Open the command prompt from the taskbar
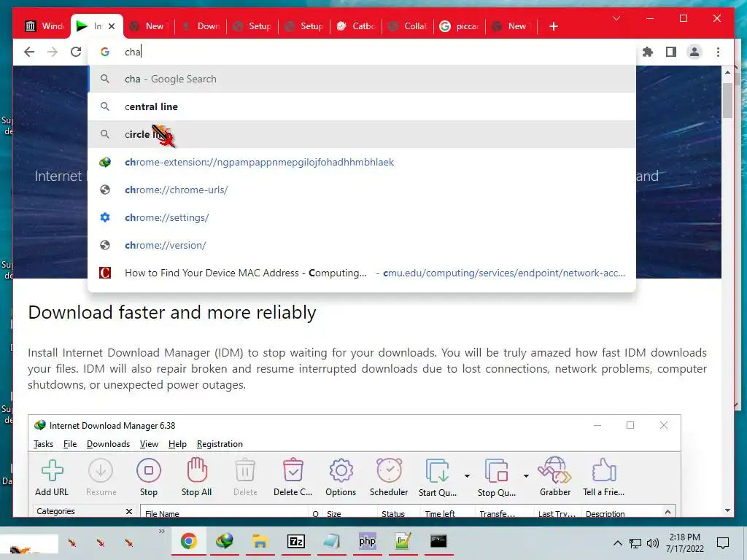 coord(438,541)
